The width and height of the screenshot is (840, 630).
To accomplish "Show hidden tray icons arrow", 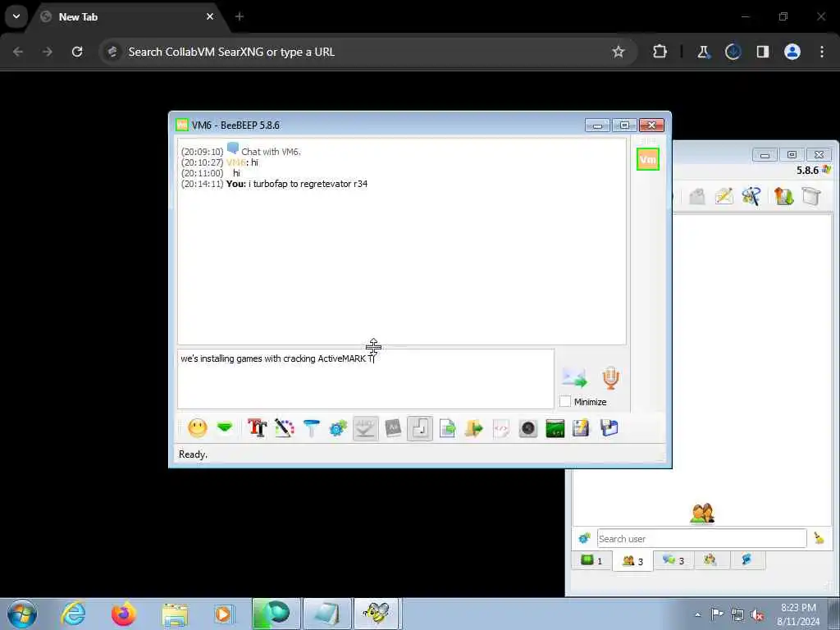I will pos(697,614).
